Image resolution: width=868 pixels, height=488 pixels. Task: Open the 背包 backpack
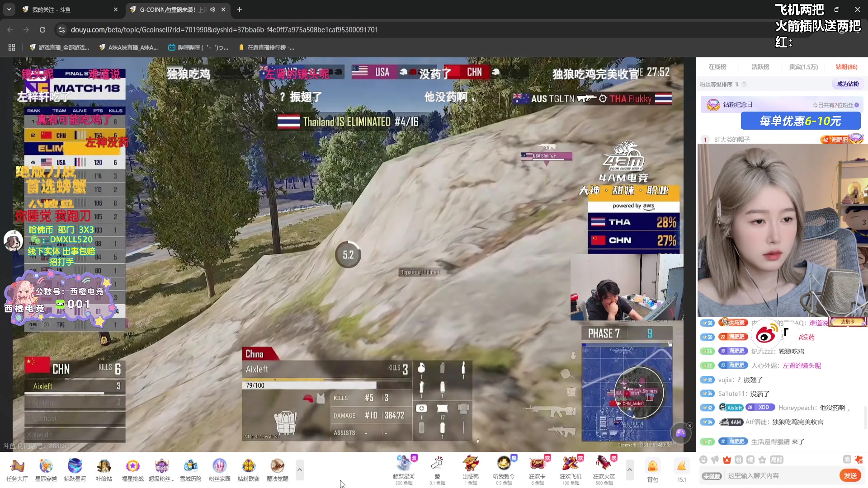(x=652, y=470)
